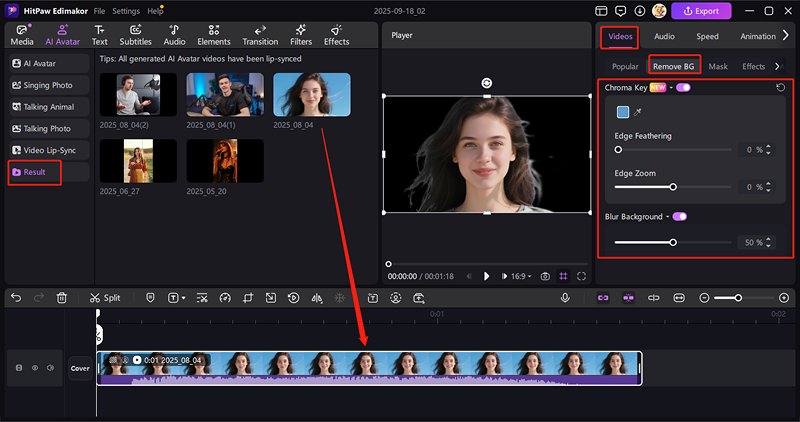Click the fit-timeline-to-width icon
Screen dimensions: 800x422
point(679,298)
